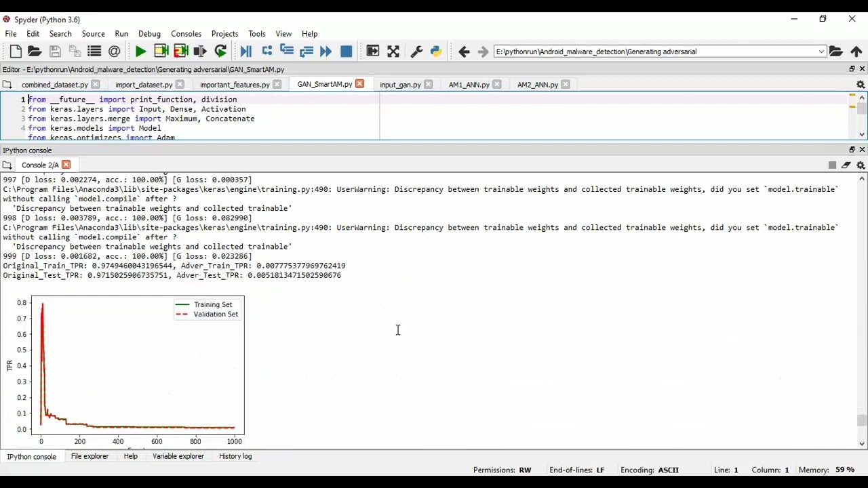Open the File menu
This screenshot has width=868, height=488.
tap(11, 33)
